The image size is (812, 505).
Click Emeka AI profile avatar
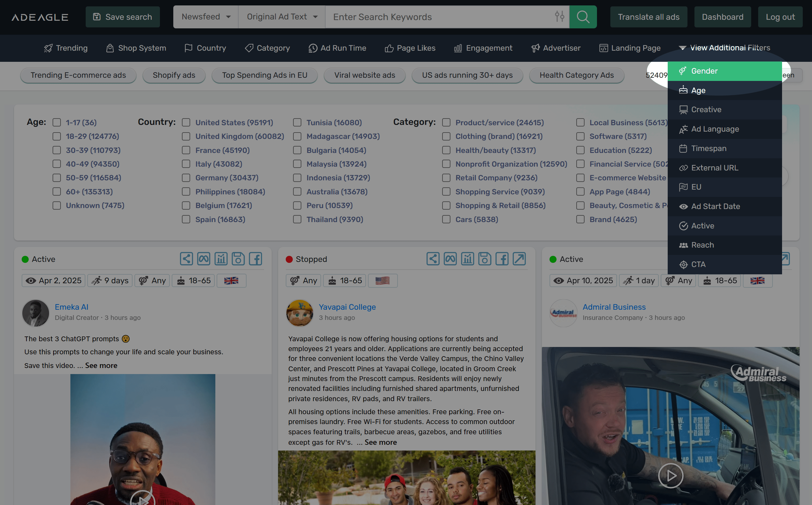pyautogui.click(x=36, y=313)
